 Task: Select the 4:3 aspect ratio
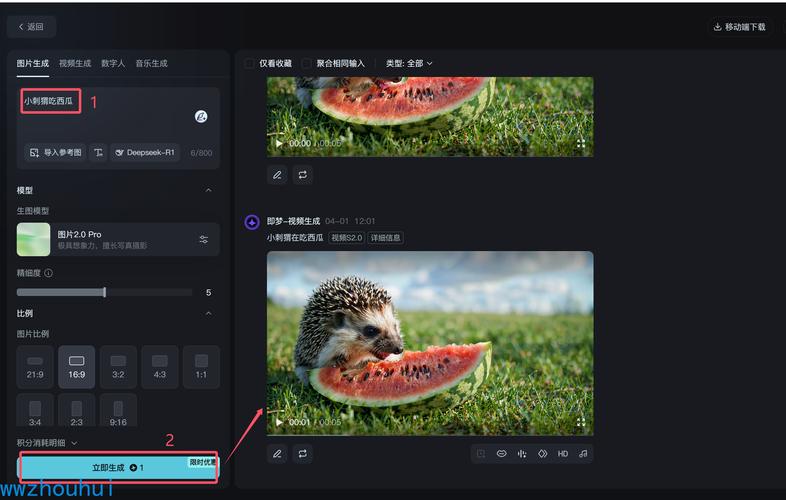pos(160,367)
